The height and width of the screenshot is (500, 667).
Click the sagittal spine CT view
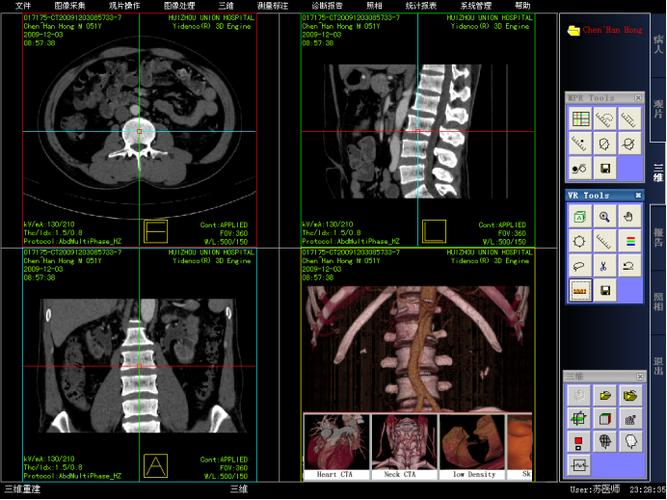point(418,130)
